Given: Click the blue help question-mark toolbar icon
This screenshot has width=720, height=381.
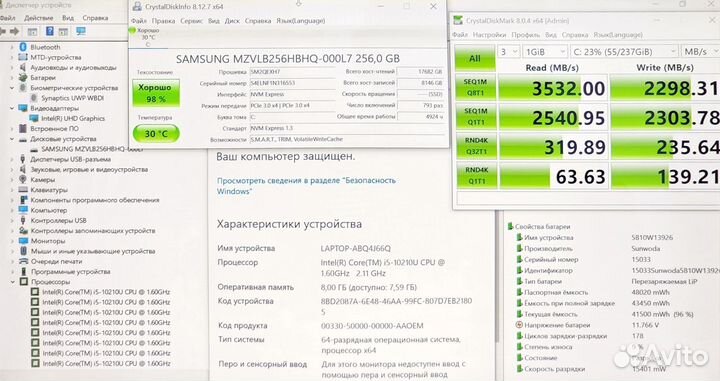Looking at the screenshot, I should (50, 31).
